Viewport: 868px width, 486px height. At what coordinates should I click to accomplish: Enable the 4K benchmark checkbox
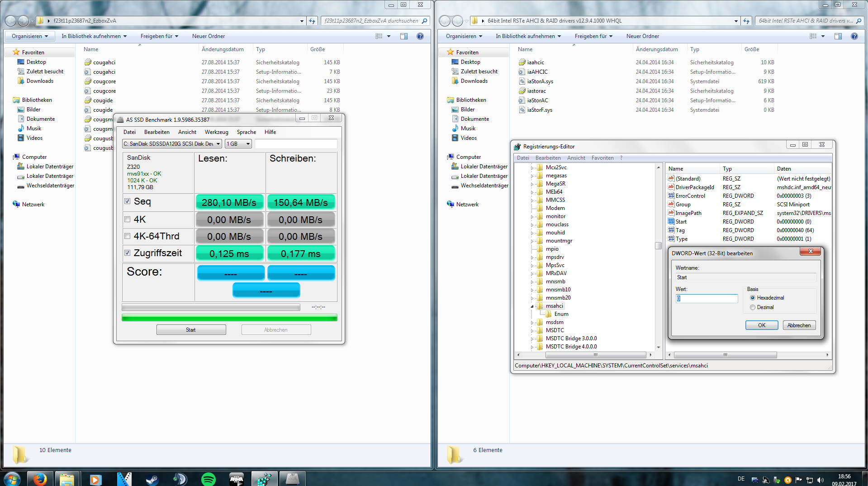click(x=128, y=219)
